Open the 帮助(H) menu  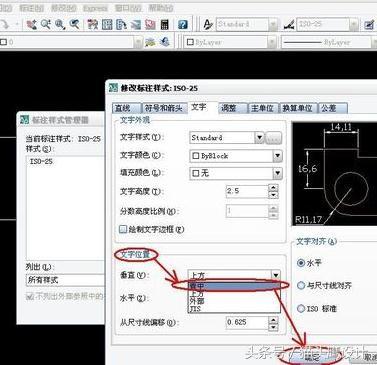[x=160, y=8]
